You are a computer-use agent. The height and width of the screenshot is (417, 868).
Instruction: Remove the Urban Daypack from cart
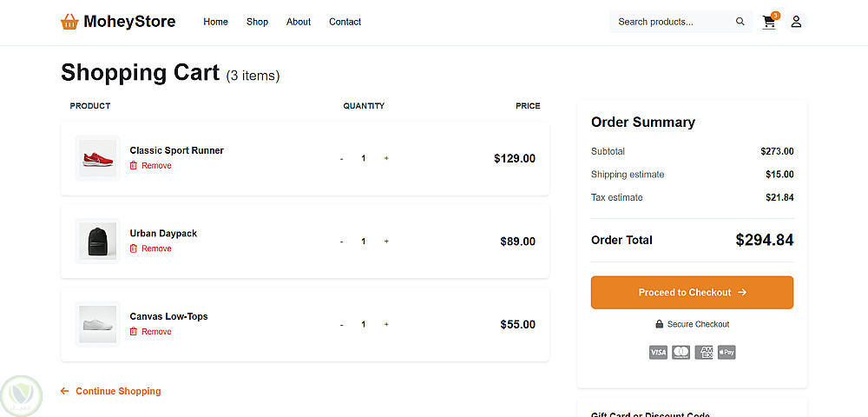click(151, 248)
